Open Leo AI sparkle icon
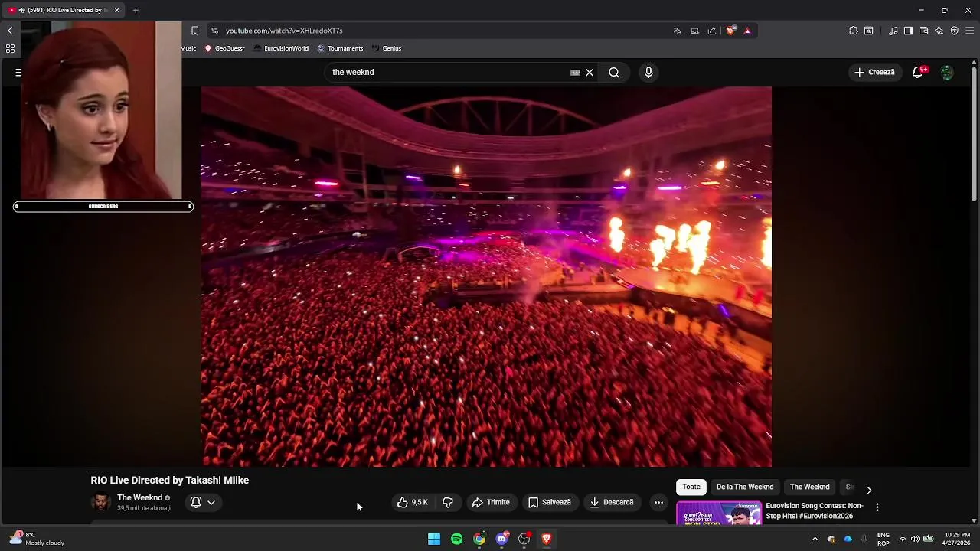Image resolution: width=980 pixels, height=551 pixels. (x=939, y=31)
